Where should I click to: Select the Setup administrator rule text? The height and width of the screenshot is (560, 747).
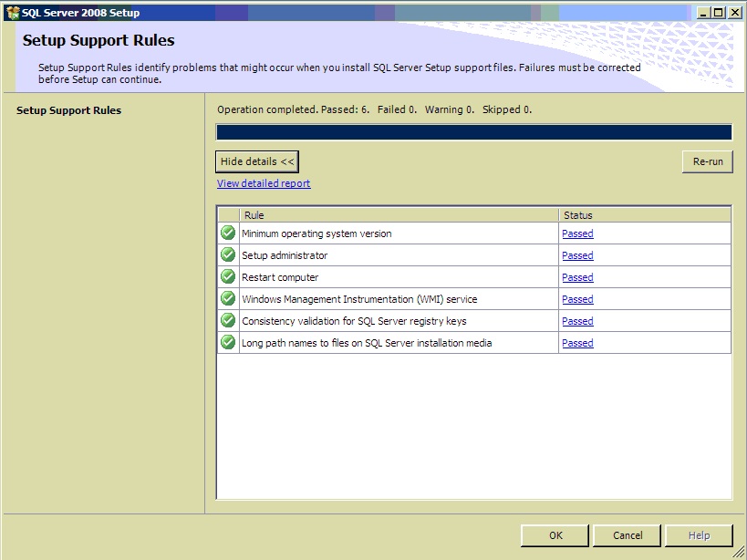(285, 255)
